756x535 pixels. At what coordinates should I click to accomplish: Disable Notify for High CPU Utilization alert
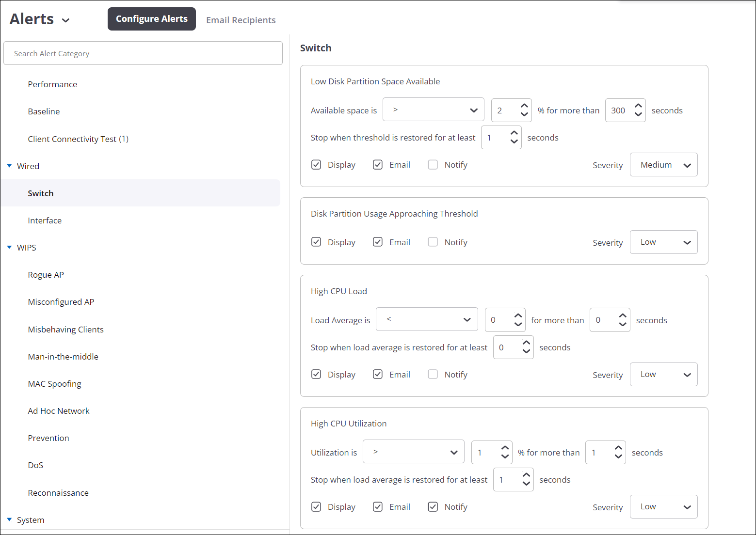[x=433, y=506]
